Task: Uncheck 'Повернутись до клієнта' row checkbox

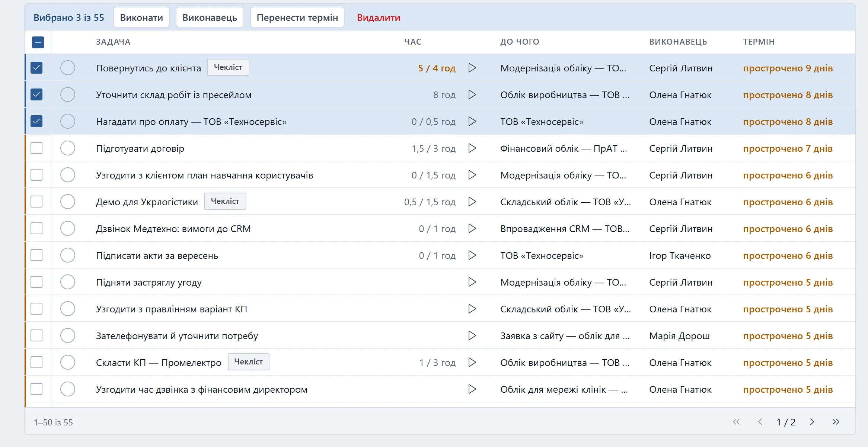Action: (x=36, y=68)
